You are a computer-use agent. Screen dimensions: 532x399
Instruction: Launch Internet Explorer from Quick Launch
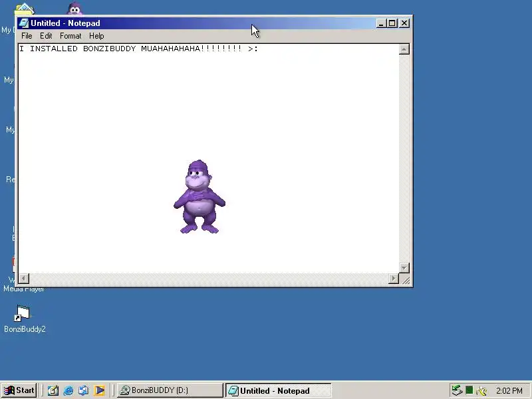[68, 390]
